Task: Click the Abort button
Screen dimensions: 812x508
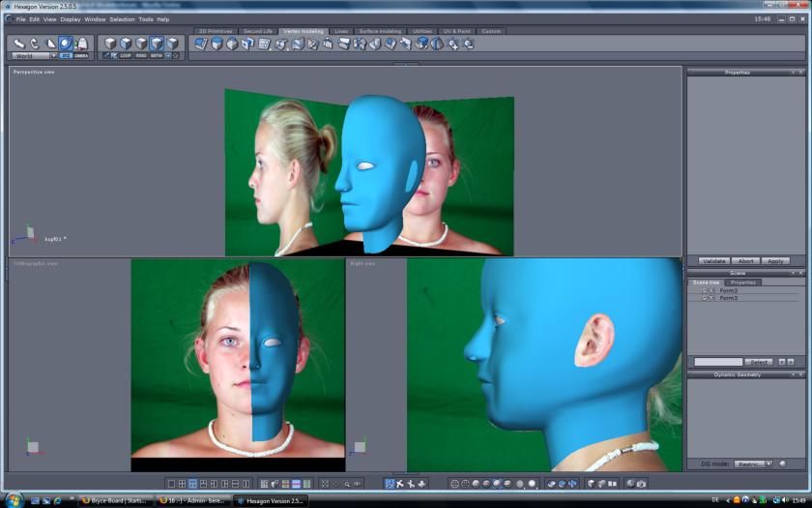Action: click(x=745, y=260)
